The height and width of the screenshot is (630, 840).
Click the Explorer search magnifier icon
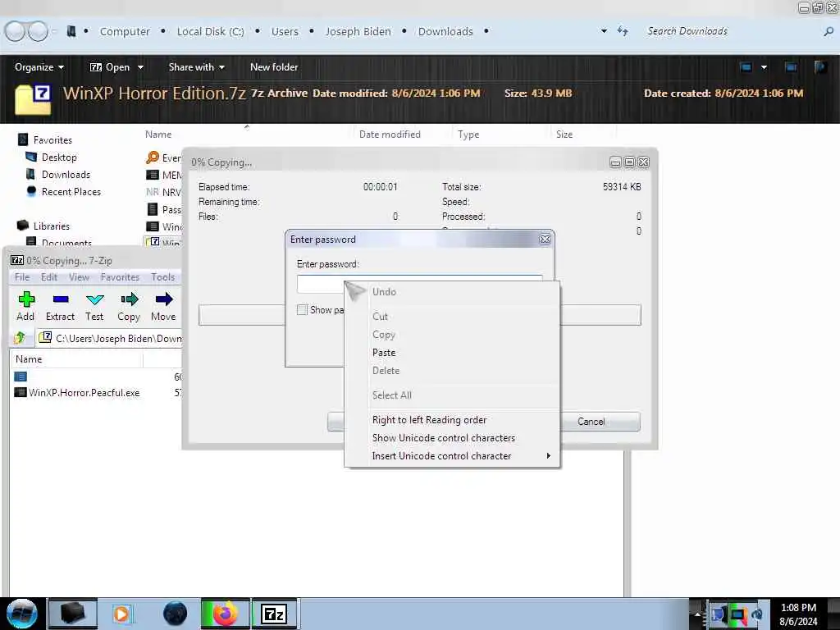click(x=829, y=32)
